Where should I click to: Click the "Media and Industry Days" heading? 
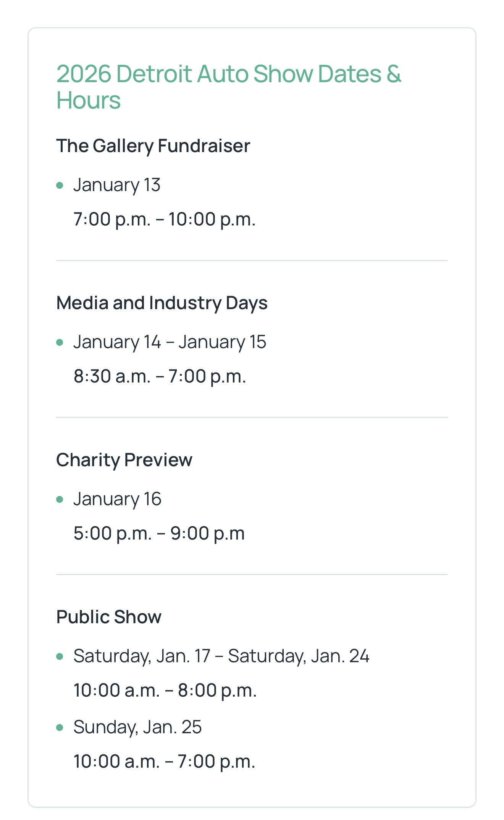(162, 303)
